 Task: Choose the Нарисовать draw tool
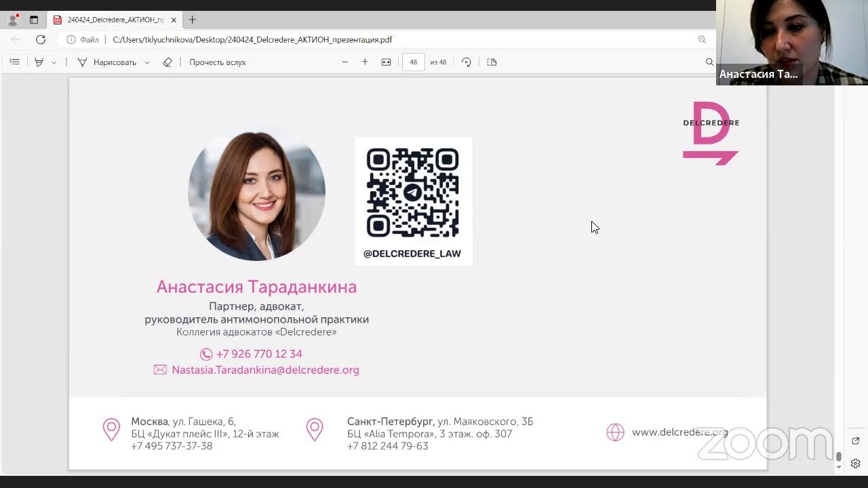(107, 62)
